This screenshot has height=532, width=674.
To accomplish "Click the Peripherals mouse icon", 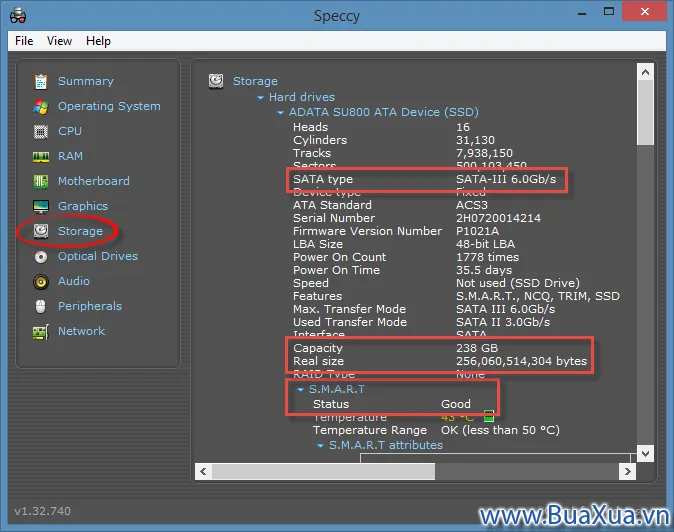I will [x=41, y=306].
